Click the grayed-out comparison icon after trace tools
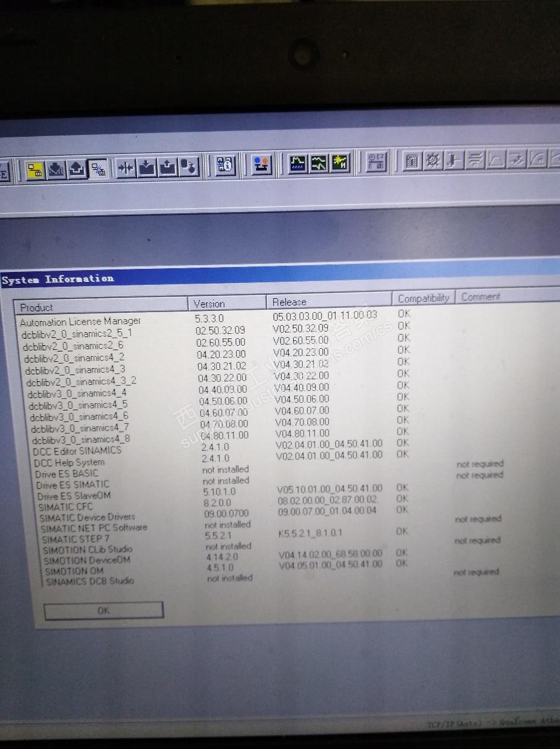Screen dimensions: 560x749 tap(376, 162)
